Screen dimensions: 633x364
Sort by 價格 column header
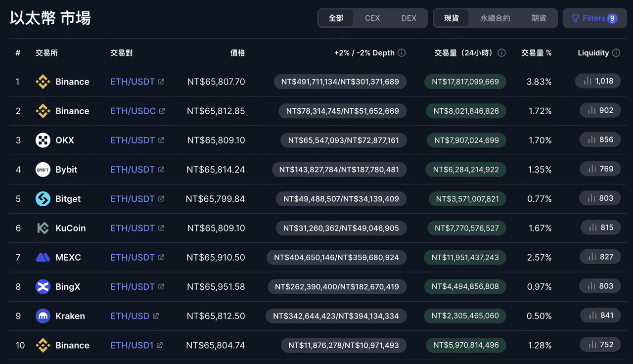coord(237,53)
